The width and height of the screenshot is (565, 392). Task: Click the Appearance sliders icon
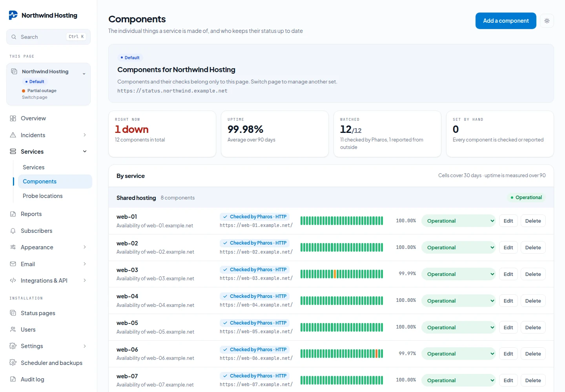coord(13,247)
